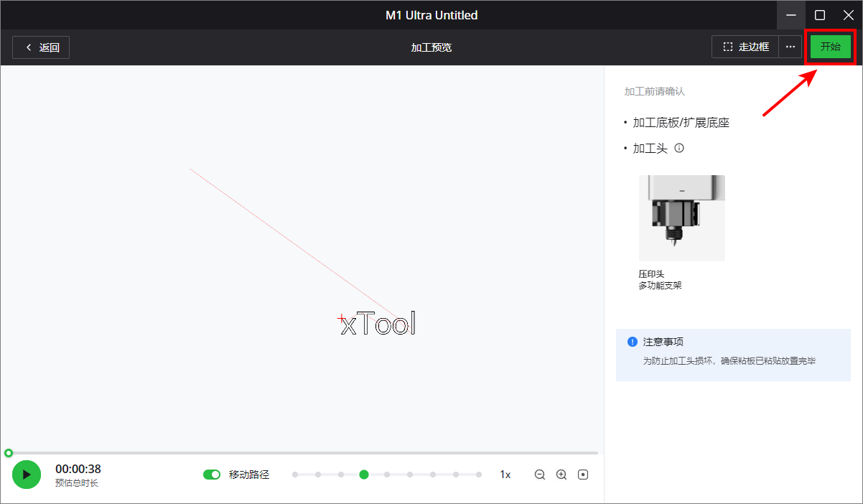
Task: Click the blue 注意事项 notice icon
Action: [x=632, y=342]
